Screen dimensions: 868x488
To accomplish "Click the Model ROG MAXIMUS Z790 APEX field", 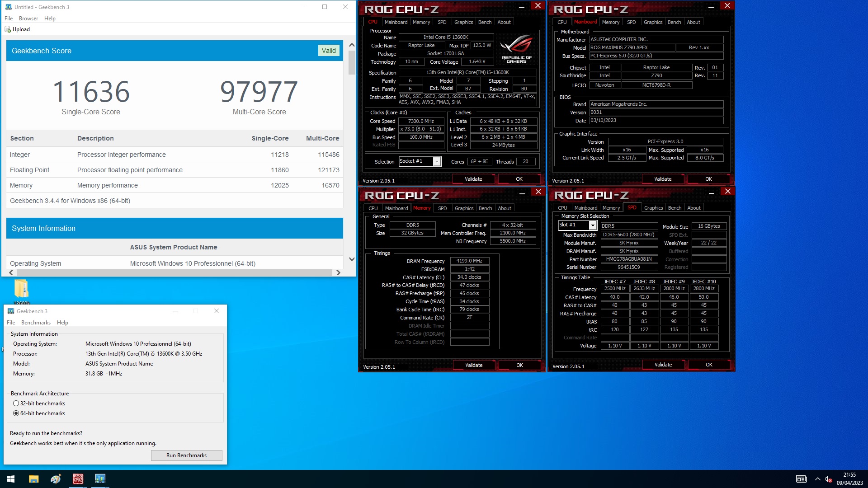I will pyautogui.click(x=632, y=47).
